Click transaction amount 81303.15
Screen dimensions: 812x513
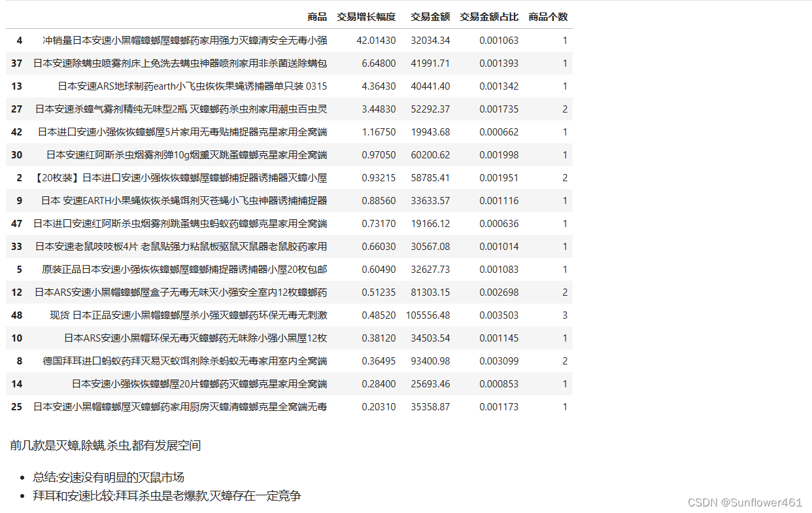point(430,292)
